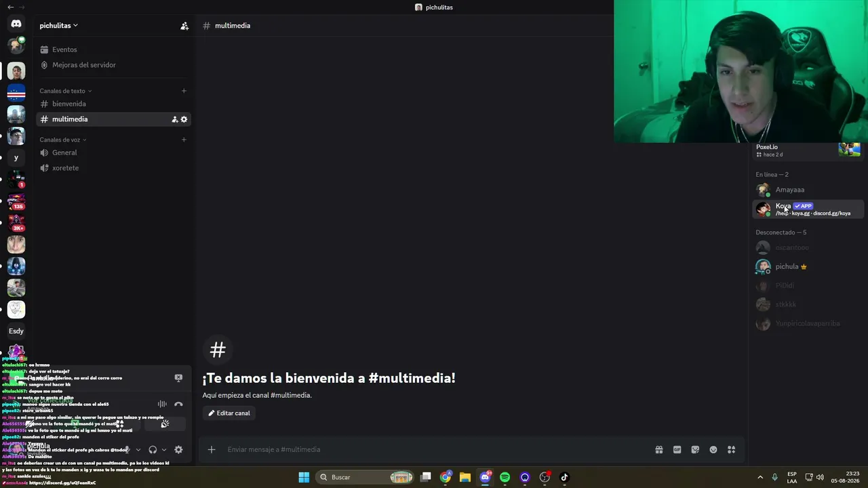Open multimedia channel settings gear
Image resolution: width=868 pixels, height=488 pixels.
pyautogui.click(x=184, y=119)
